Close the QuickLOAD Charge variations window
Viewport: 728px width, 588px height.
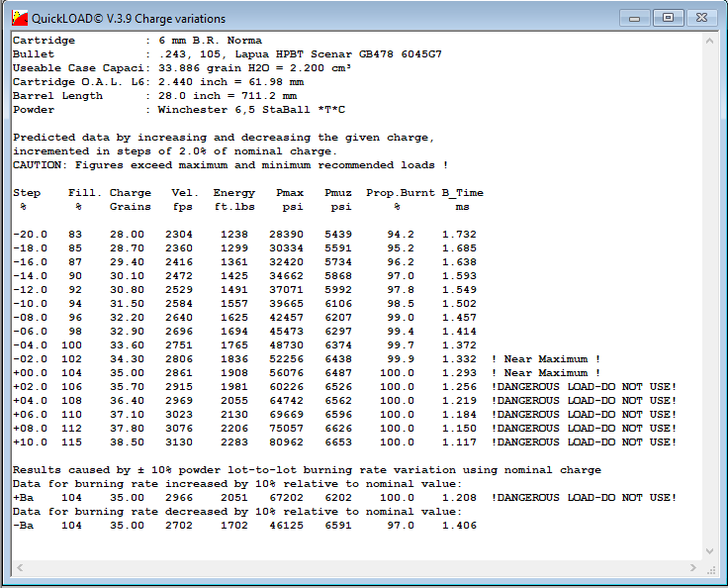tap(701, 17)
